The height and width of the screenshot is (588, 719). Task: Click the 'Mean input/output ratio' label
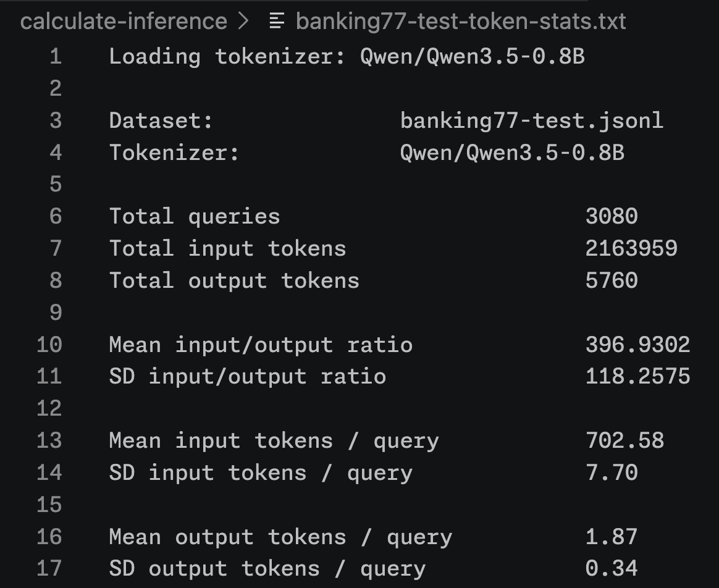pos(261,345)
